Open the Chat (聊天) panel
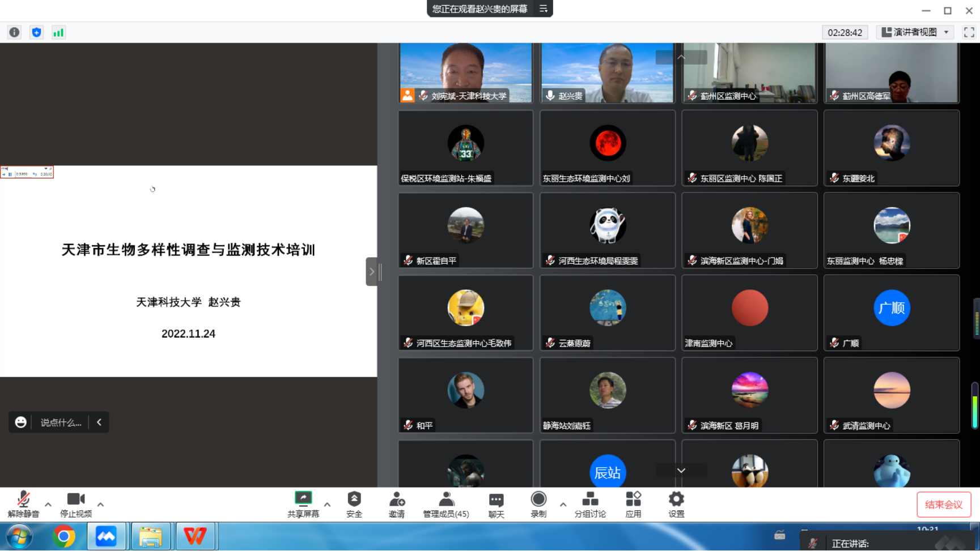 (496, 504)
